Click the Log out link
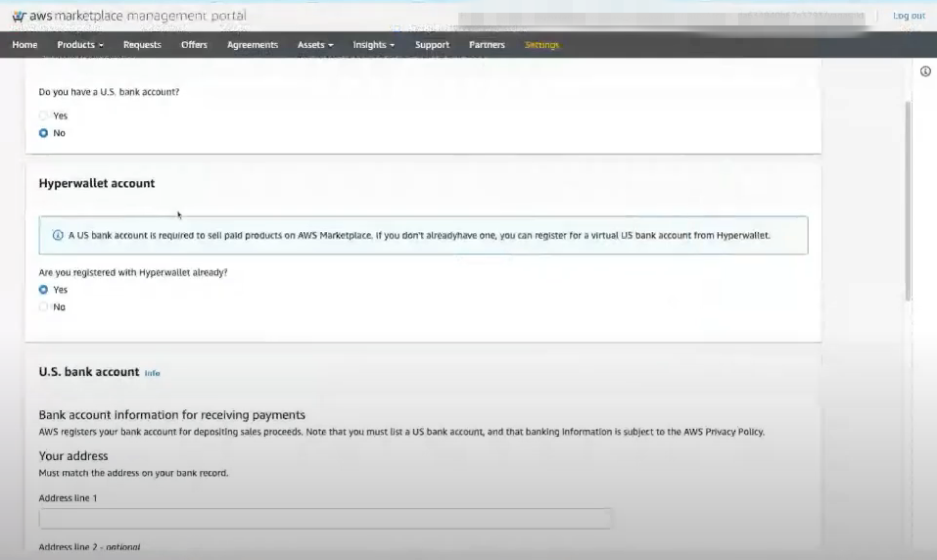The image size is (937, 560). 909,16
